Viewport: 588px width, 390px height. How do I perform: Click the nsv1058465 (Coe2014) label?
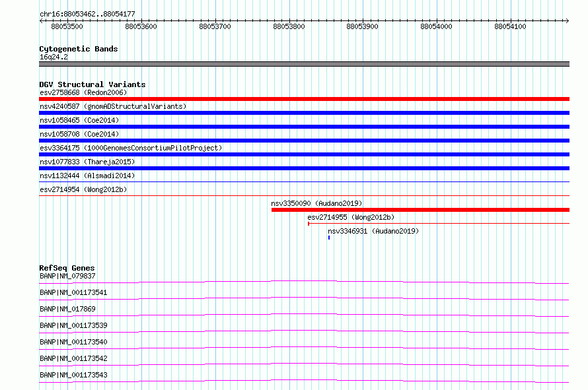(79, 120)
